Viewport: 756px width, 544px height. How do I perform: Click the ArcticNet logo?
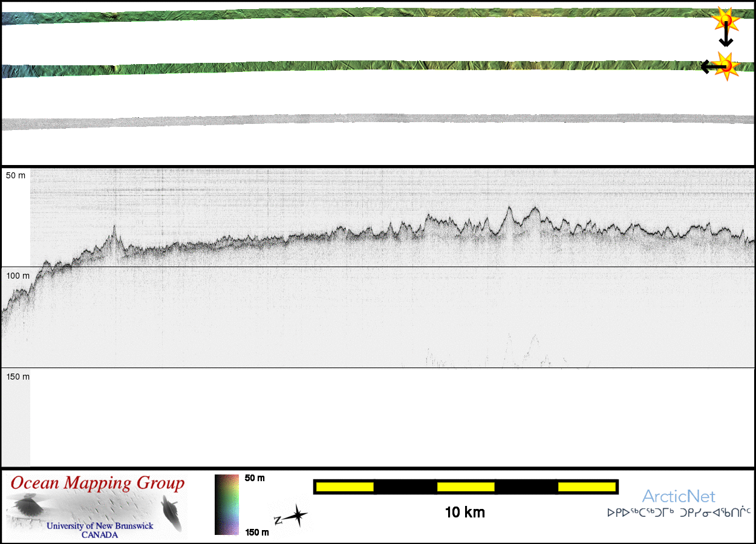(x=679, y=497)
